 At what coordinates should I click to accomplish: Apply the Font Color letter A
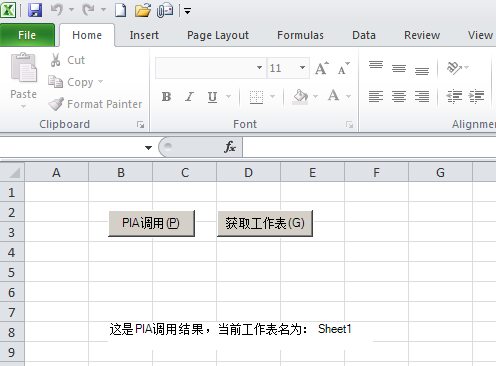click(333, 96)
